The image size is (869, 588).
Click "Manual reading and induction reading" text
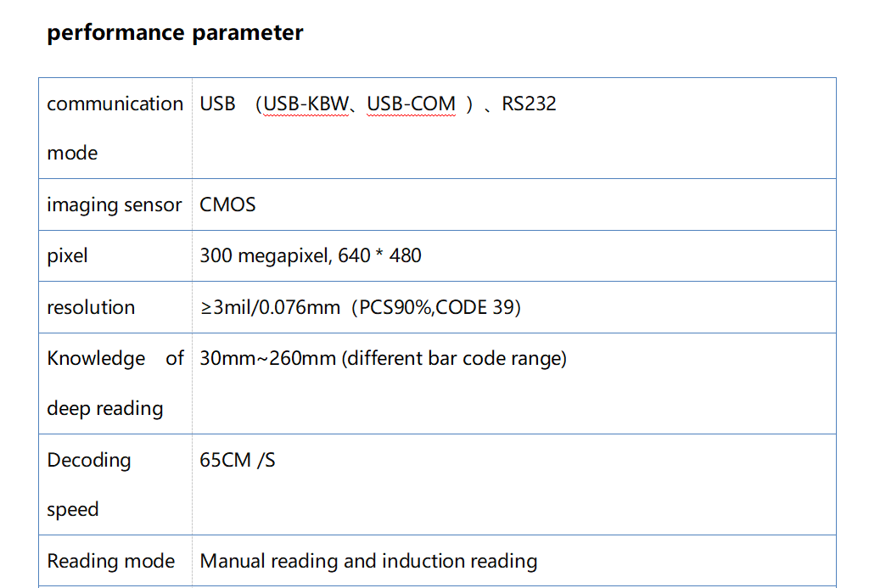(x=368, y=562)
